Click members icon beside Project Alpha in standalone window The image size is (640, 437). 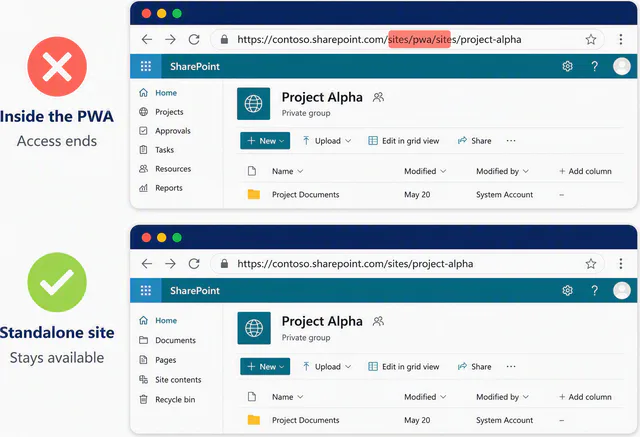[x=378, y=322]
